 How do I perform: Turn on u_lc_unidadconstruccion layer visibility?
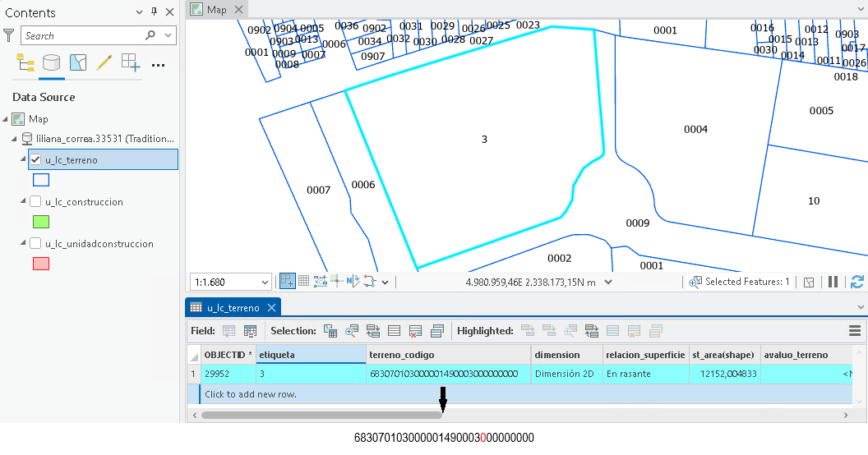tap(35, 244)
